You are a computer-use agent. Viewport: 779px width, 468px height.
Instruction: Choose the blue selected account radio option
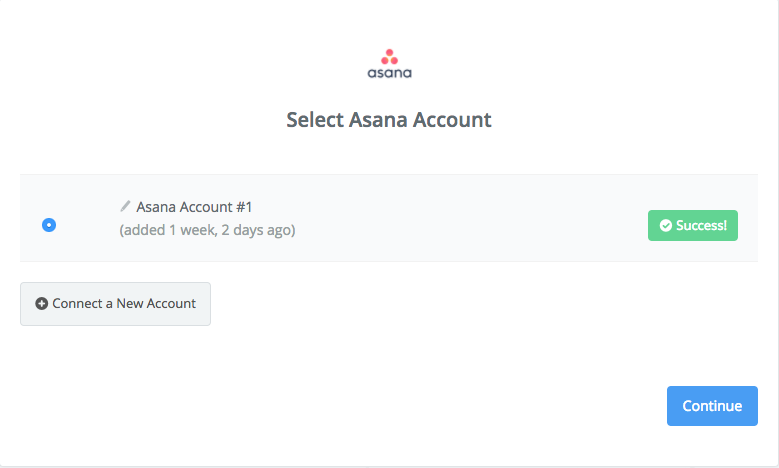49,225
